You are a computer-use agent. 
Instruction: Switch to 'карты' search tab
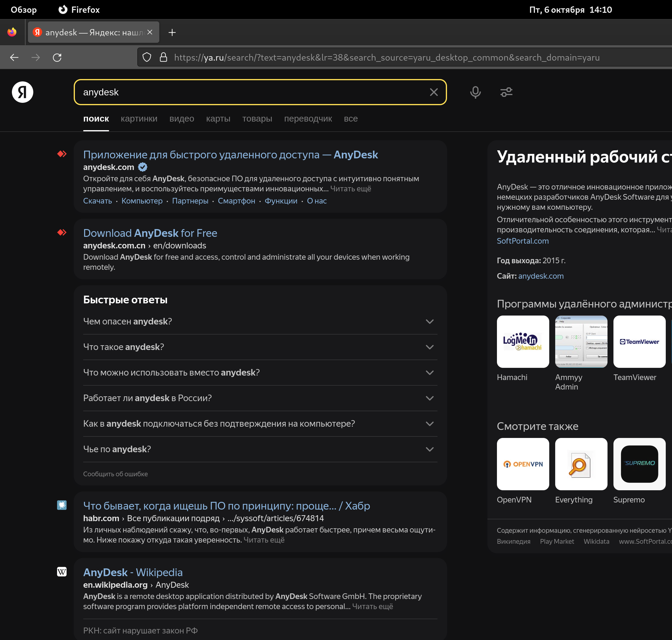click(218, 119)
